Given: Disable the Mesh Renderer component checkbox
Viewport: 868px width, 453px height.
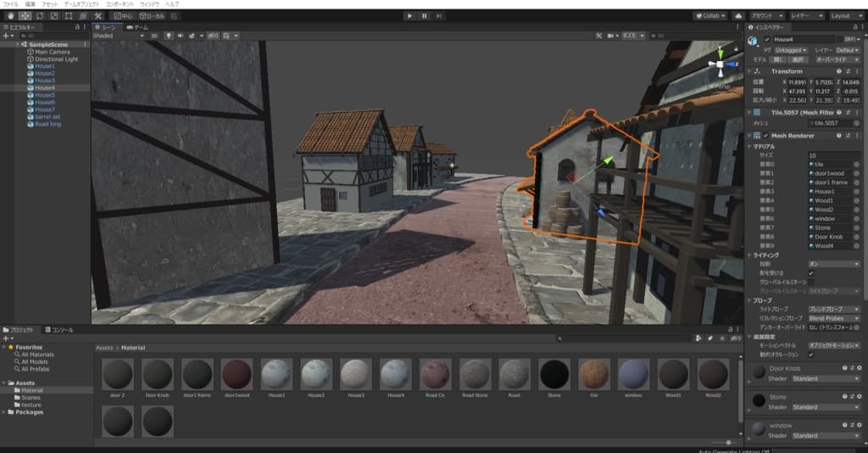Looking at the screenshot, I should click(x=766, y=136).
